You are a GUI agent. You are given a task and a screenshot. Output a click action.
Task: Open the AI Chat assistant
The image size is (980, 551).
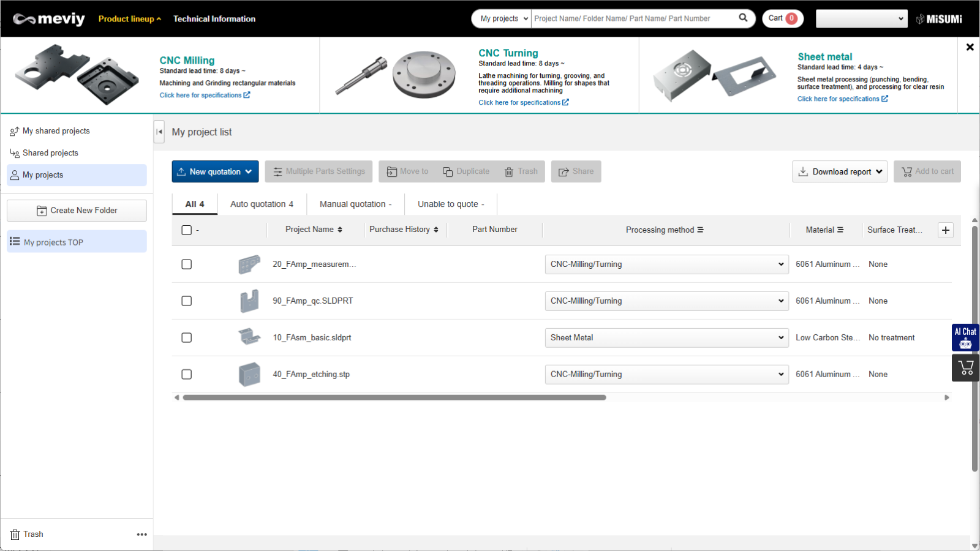pyautogui.click(x=965, y=337)
